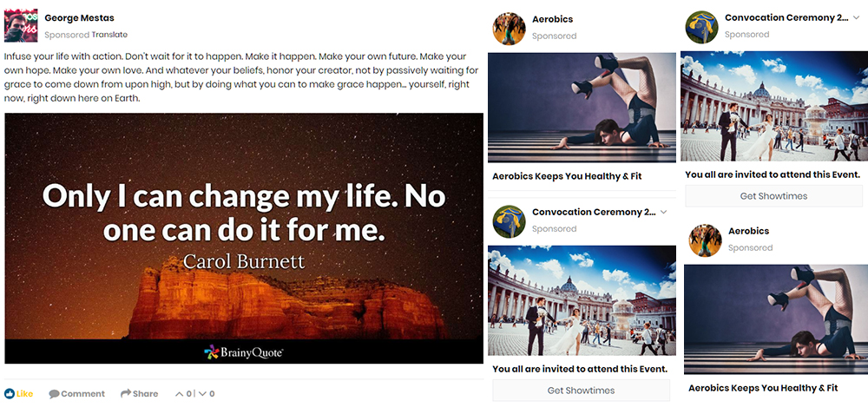Click the Comment speech bubble icon
Viewport: 868px width, 414px height.
(x=54, y=394)
